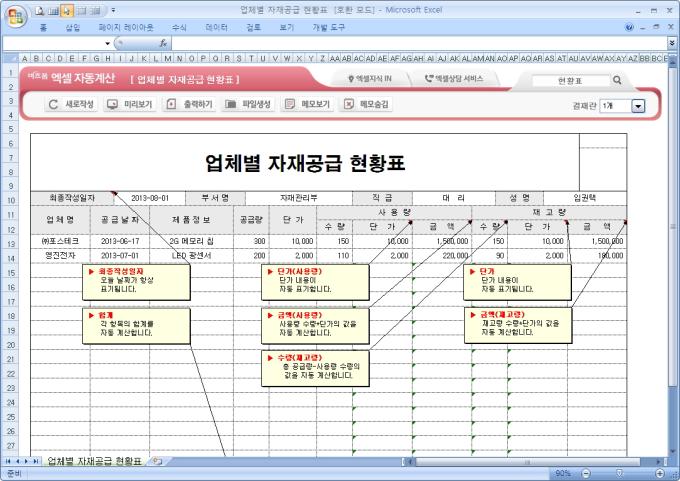
Task: Click the previous sheet navigation arrow
Action: (x=17, y=461)
